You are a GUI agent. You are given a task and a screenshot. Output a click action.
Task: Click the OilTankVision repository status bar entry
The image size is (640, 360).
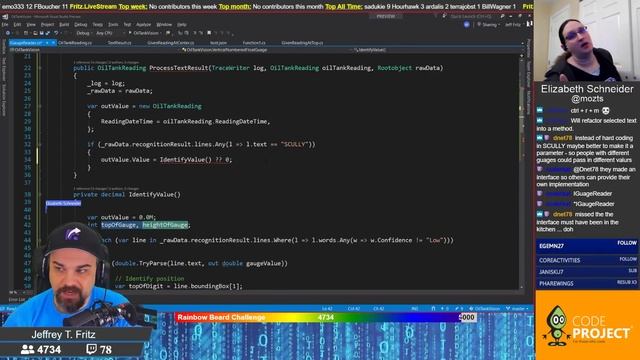coord(484,309)
